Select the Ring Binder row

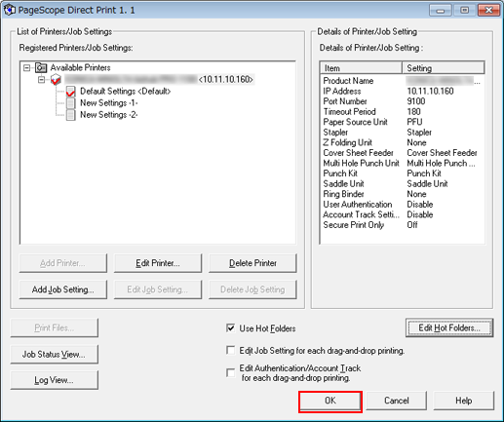click(402, 194)
